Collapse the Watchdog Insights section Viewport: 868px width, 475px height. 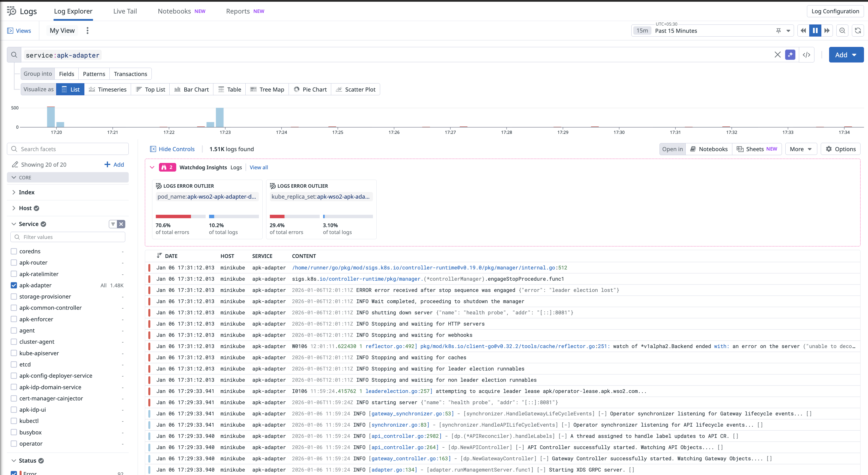click(x=152, y=168)
